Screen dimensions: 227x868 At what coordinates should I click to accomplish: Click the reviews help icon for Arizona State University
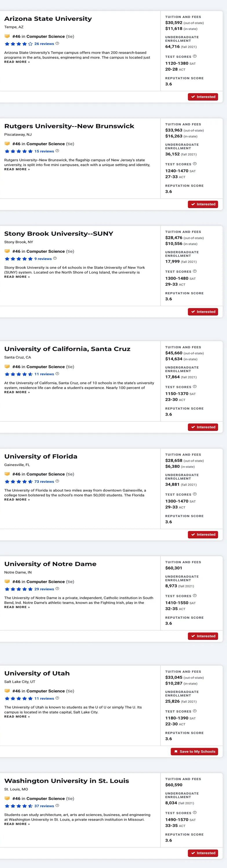tap(57, 43)
